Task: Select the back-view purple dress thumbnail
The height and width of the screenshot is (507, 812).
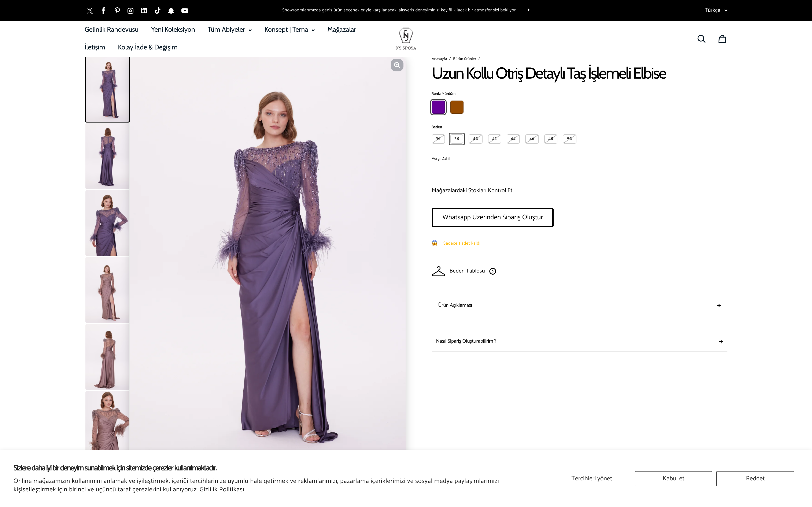Action: point(107,156)
